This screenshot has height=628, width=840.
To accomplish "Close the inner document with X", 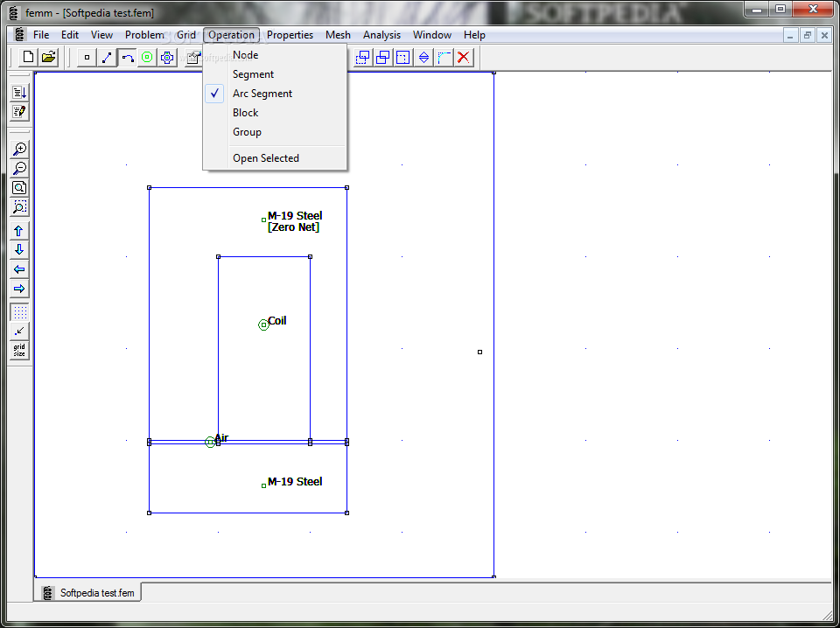I will (824, 35).
